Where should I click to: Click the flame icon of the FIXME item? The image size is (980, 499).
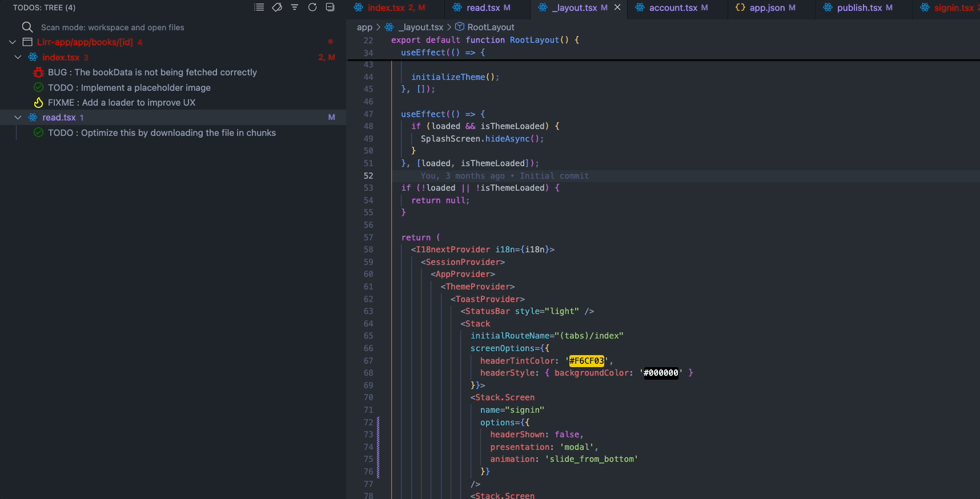[38, 103]
